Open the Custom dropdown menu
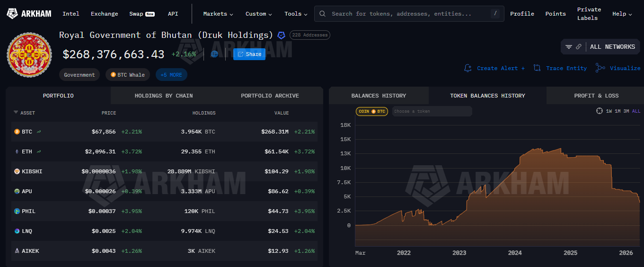 [x=258, y=14]
